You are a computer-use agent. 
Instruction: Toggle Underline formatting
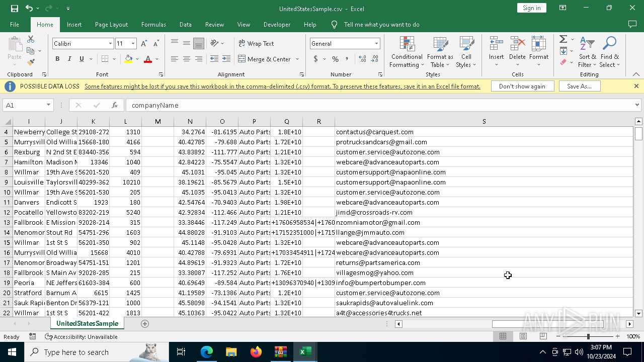pos(82,59)
